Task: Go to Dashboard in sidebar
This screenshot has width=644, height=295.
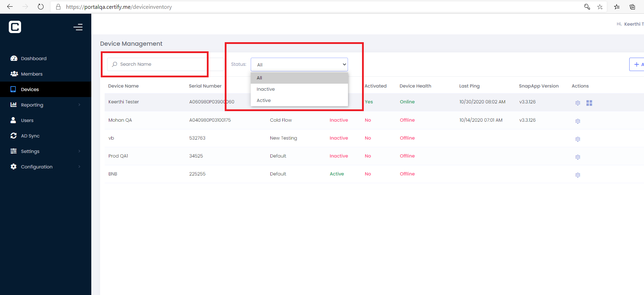Action: (34, 58)
